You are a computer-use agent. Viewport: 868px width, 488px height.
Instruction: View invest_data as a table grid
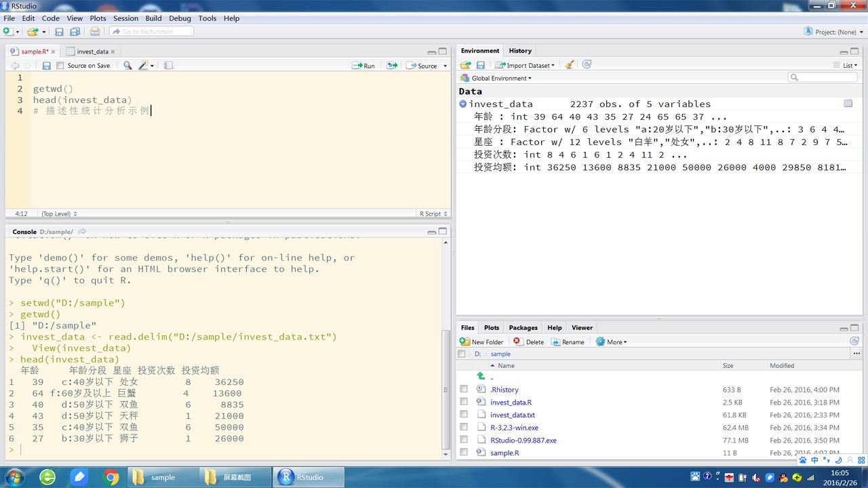(848, 104)
